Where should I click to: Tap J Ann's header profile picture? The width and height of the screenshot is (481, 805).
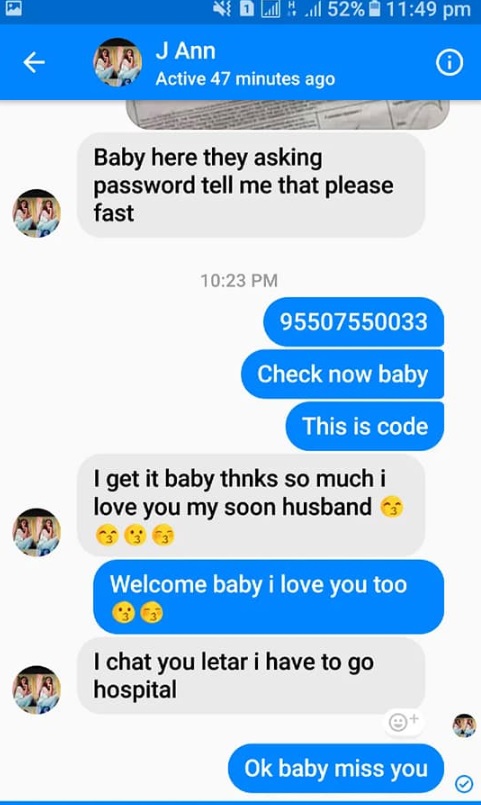118,62
